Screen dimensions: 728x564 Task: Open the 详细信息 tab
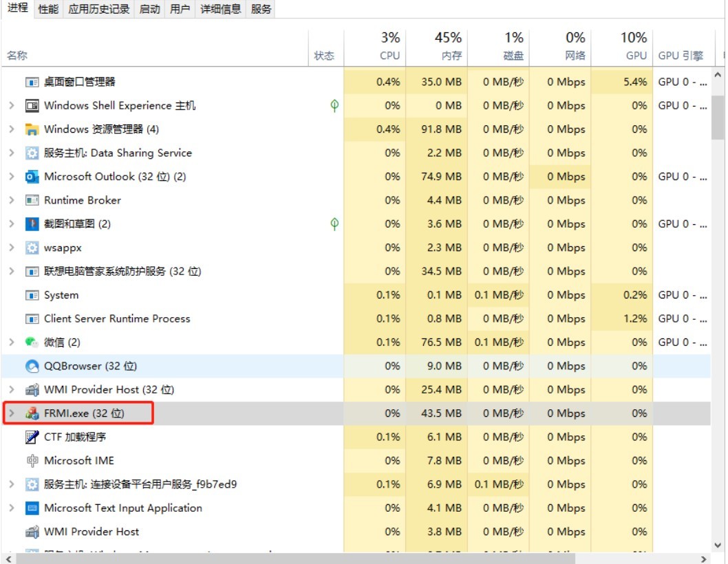coord(221,9)
